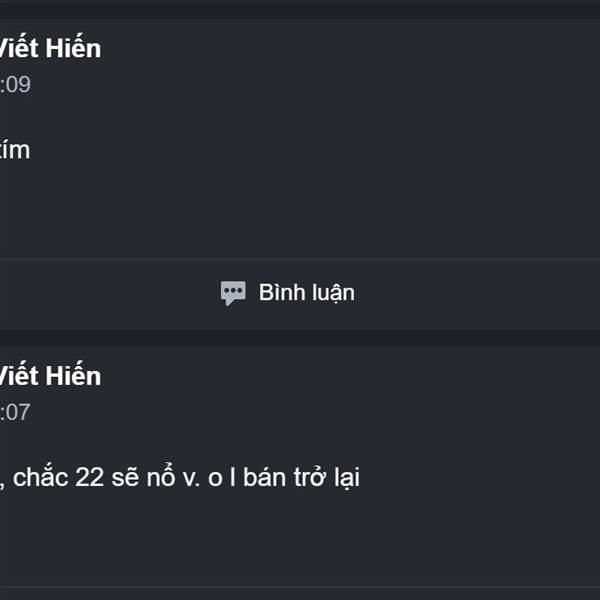Click the words "bán trở lại" in the post
Image resolution: width=600 pixels, height=600 pixels.
pyautogui.click(x=301, y=478)
